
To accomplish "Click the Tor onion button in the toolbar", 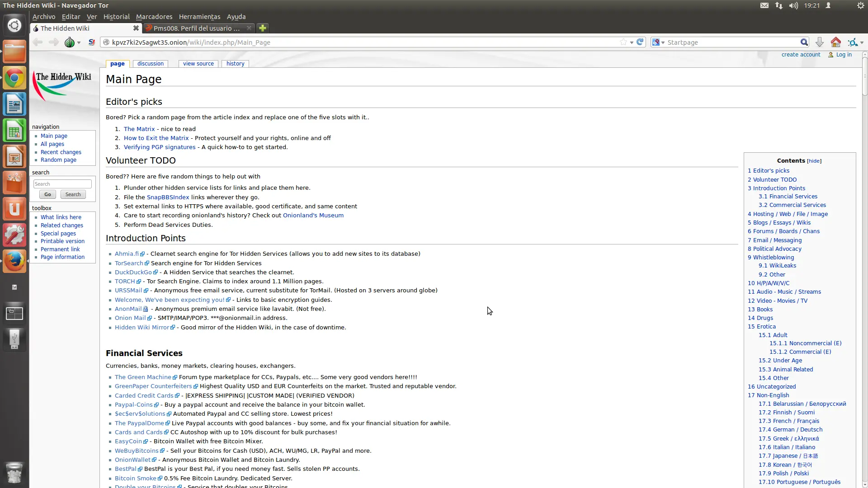I will [69, 42].
